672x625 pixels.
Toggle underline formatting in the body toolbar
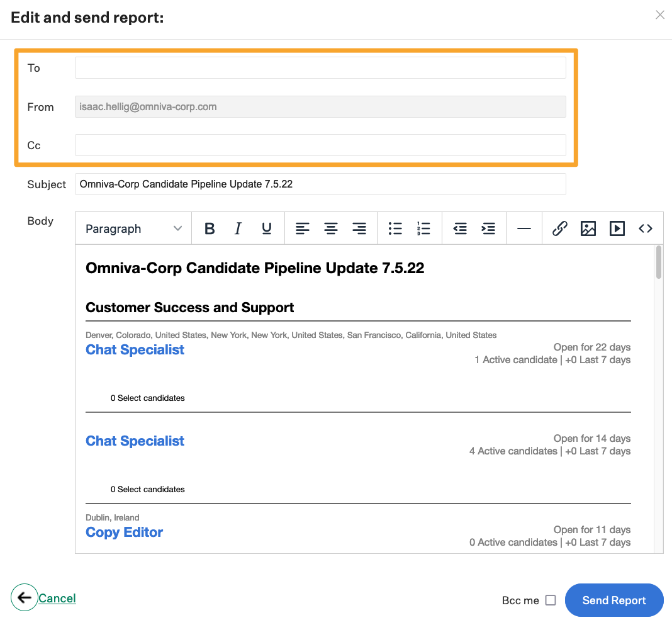[x=267, y=228]
